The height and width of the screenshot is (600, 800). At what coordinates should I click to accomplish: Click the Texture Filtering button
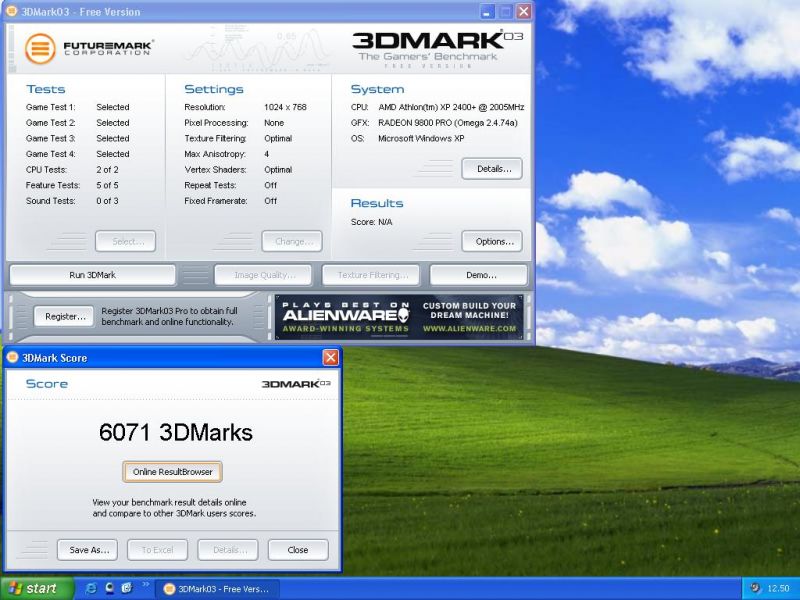click(x=371, y=275)
